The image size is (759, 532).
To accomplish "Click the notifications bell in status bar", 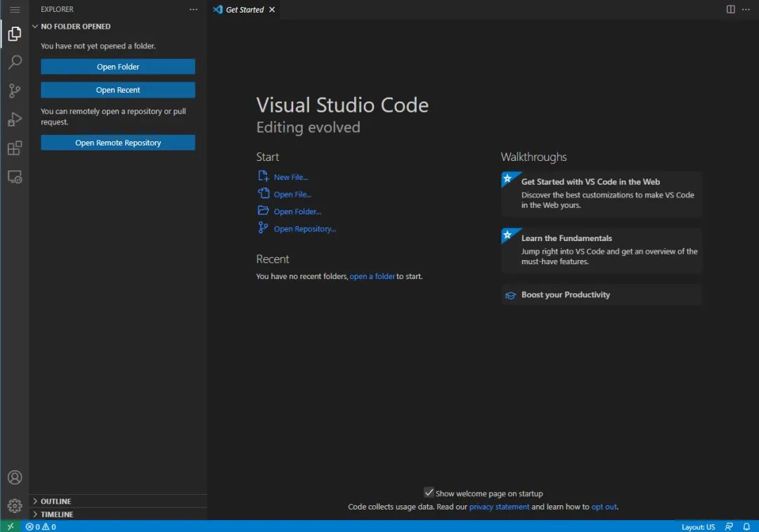I will tap(746, 526).
